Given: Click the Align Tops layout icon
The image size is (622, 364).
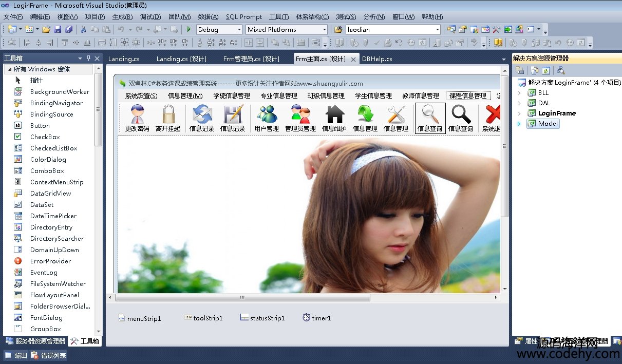Looking at the screenshot, I should pos(65,43).
